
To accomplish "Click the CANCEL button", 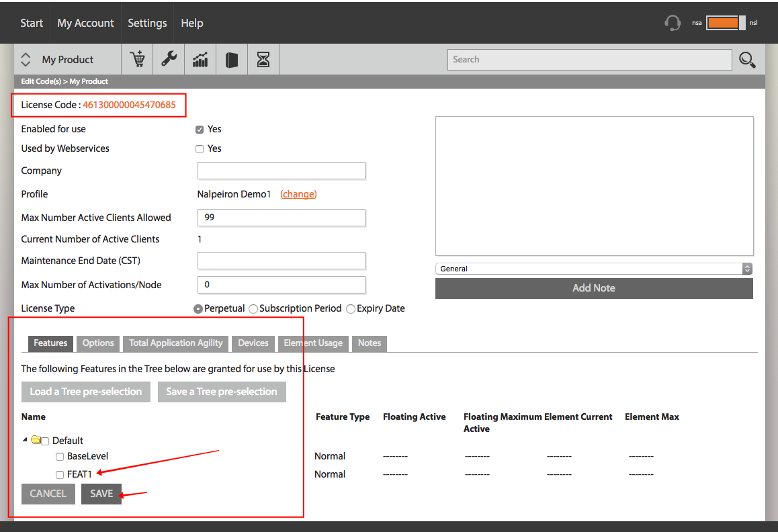I will click(48, 494).
